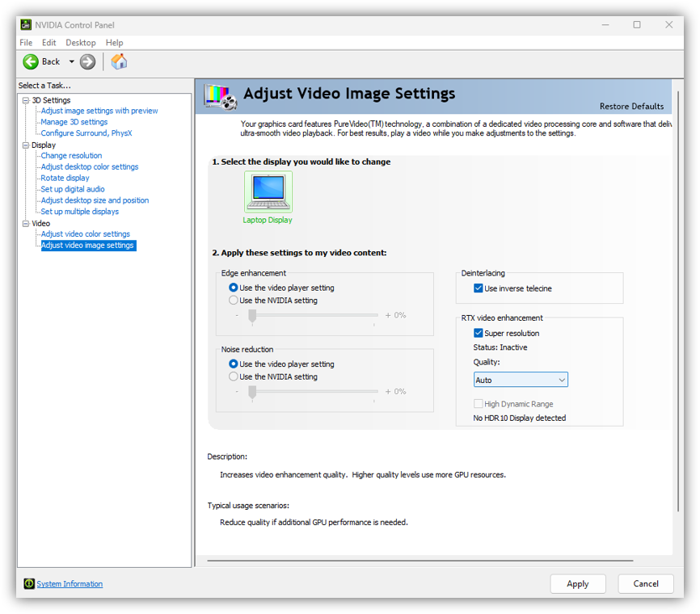
Task: Open Configure Surround, PhysX
Action: (x=86, y=133)
